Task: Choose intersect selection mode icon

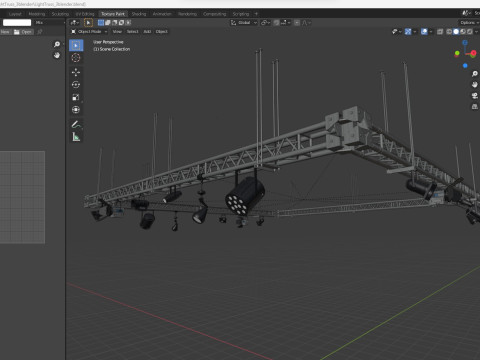Action: point(128,23)
